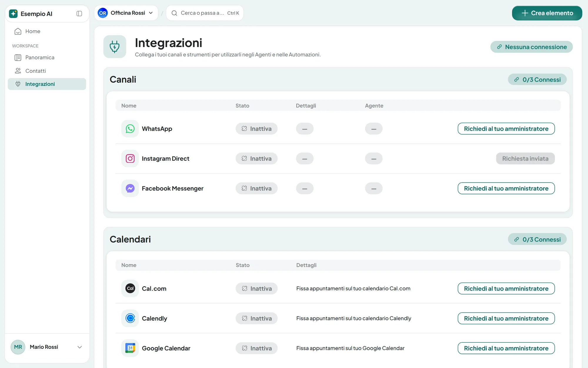Click the Google Calendar icon
The image size is (588, 368).
130,348
